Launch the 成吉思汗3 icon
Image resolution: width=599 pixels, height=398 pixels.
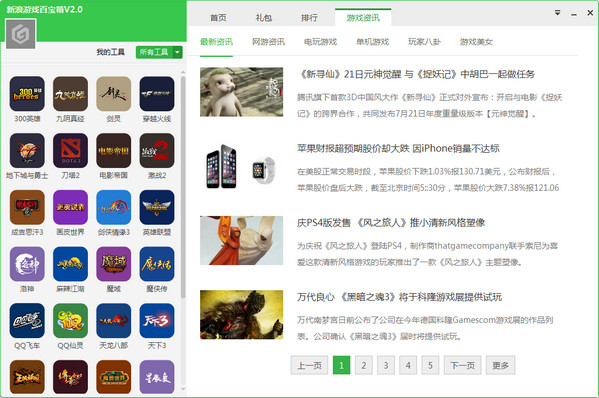tap(27, 207)
